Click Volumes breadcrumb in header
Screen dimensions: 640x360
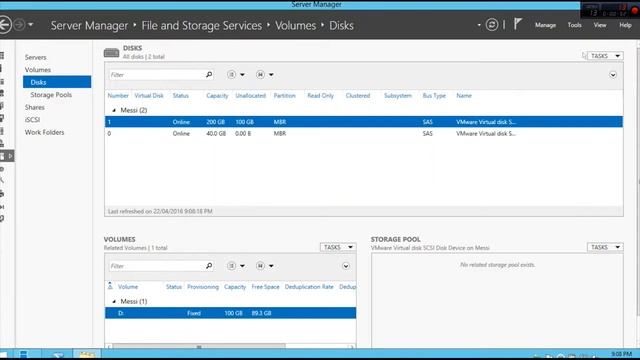pyautogui.click(x=295, y=25)
